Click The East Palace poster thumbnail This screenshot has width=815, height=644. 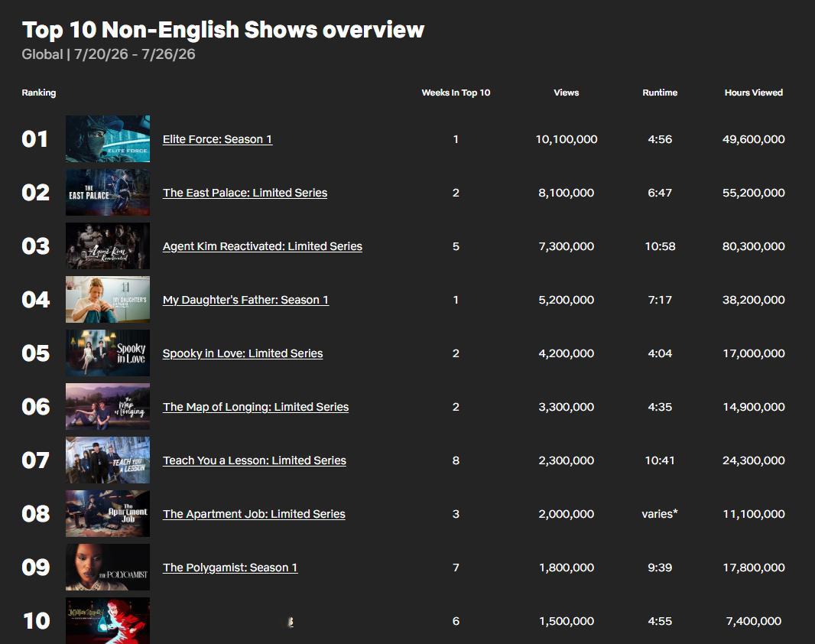pos(108,192)
